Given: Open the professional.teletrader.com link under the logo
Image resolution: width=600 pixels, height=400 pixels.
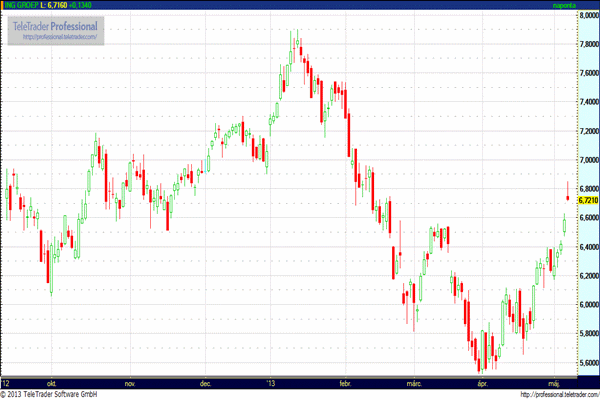Looking at the screenshot, I should point(59,38).
